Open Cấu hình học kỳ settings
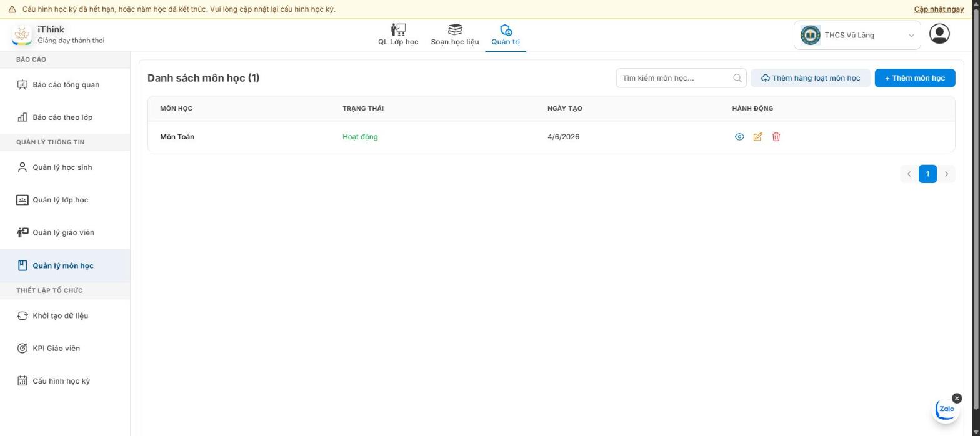 [x=65, y=381]
